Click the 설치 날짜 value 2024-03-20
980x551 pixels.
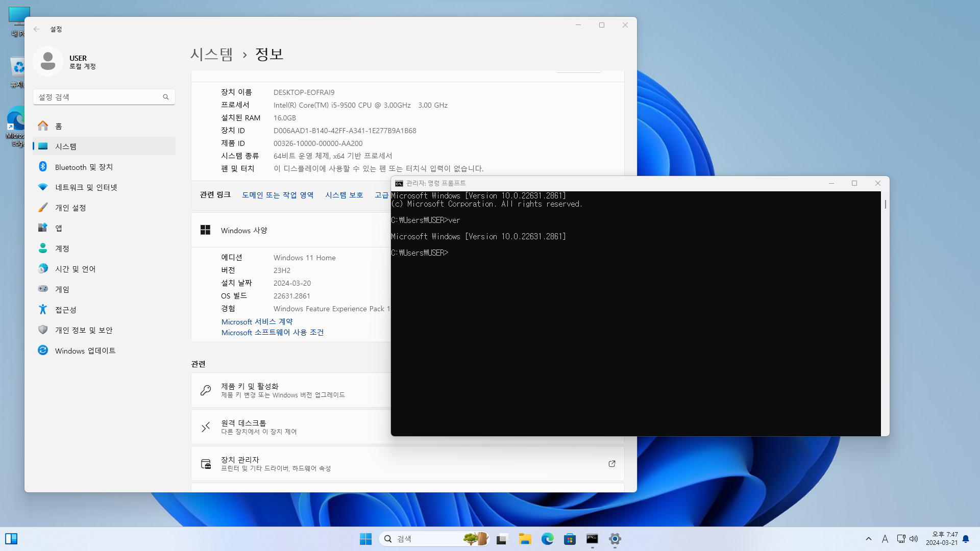tap(292, 283)
